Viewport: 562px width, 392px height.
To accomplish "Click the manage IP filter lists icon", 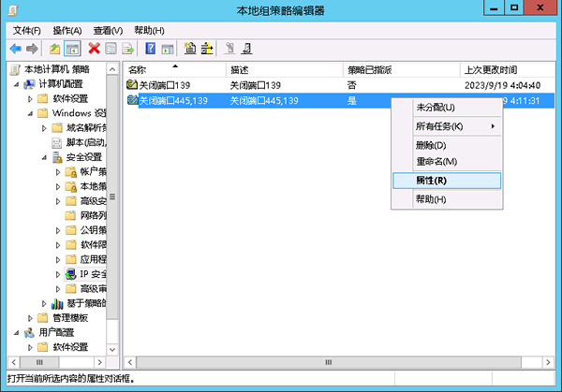I will coord(207,49).
